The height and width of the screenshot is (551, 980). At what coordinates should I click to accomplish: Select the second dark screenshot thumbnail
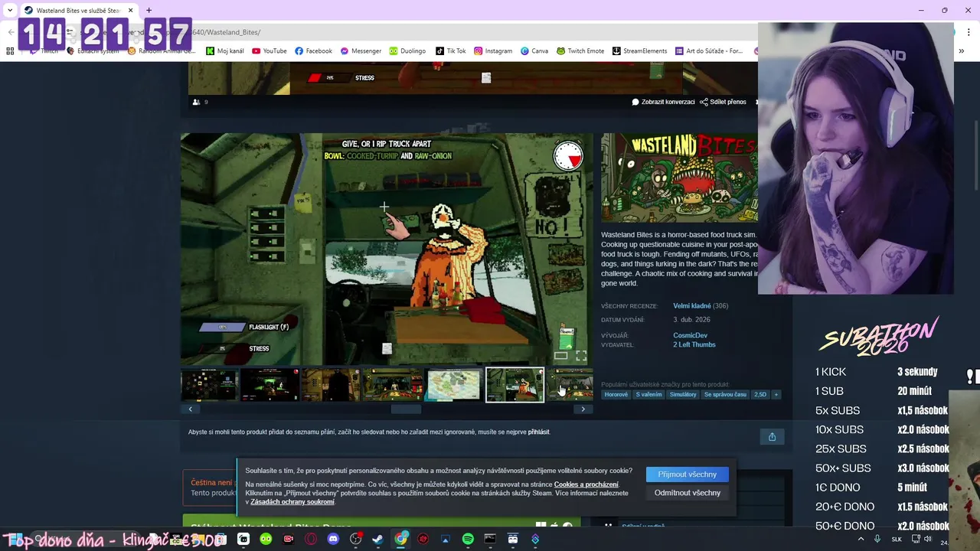point(269,385)
